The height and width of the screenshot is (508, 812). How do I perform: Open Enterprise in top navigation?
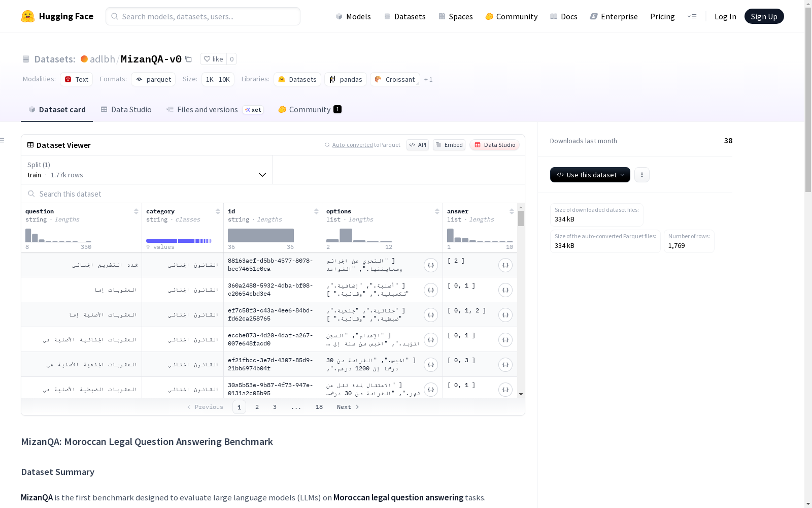click(614, 16)
